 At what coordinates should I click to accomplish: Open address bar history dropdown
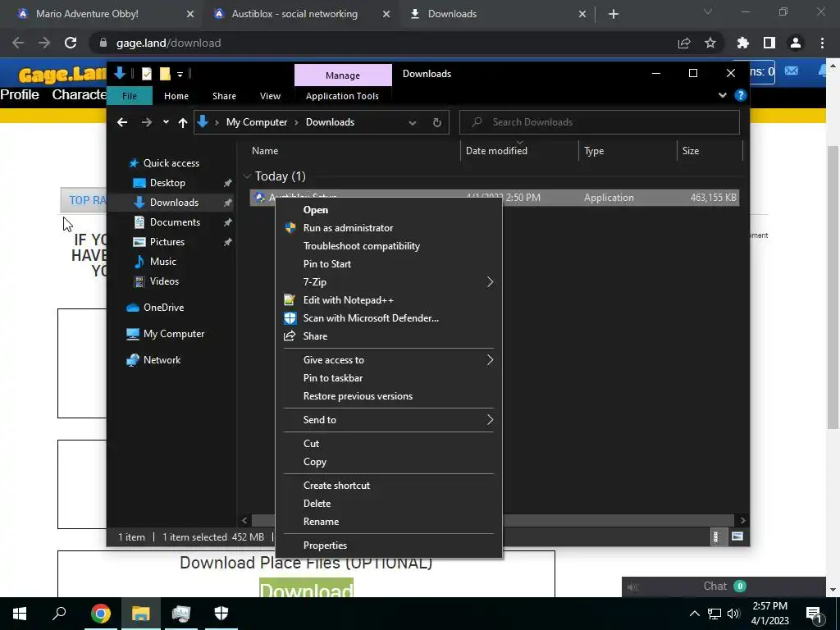(412, 123)
